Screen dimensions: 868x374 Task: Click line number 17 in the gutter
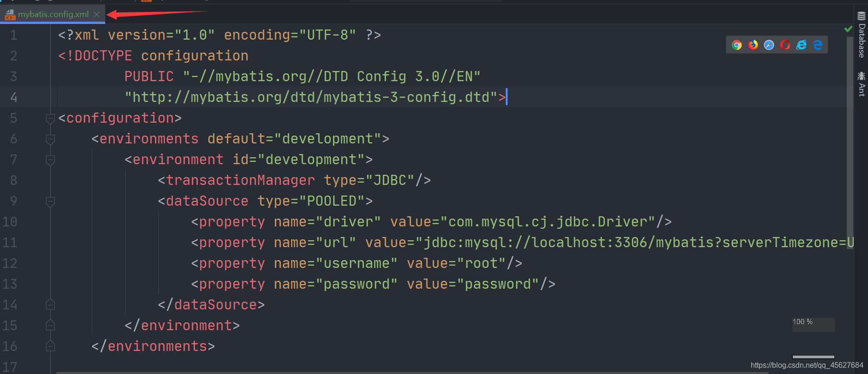pyautogui.click(x=10, y=367)
